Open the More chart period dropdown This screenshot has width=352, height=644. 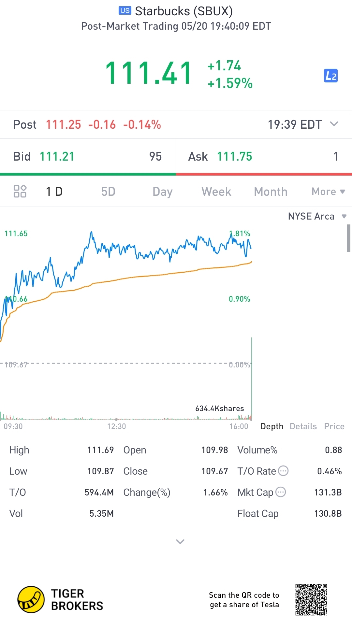(x=328, y=192)
